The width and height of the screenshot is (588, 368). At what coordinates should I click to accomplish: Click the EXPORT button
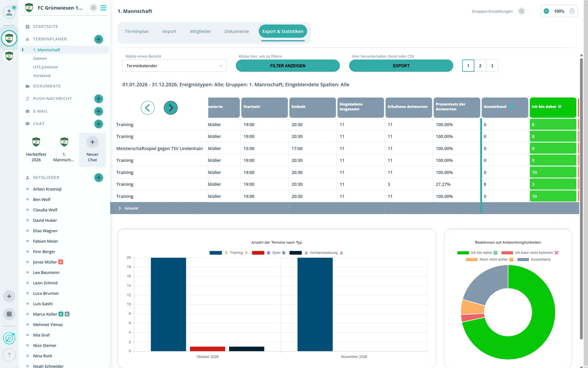click(401, 66)
